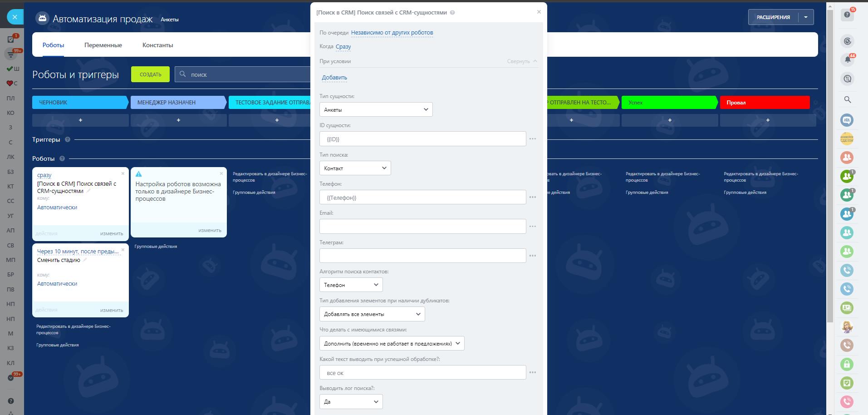This screenshot has height=415, width=868.
Task: Open the green contact card chat icon
Action: click(x=847, y=308)
